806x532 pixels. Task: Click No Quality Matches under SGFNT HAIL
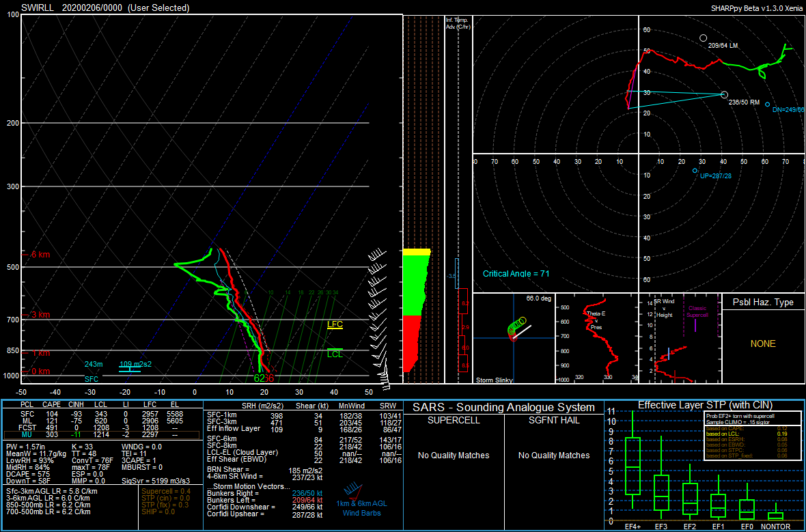(554, 456)
